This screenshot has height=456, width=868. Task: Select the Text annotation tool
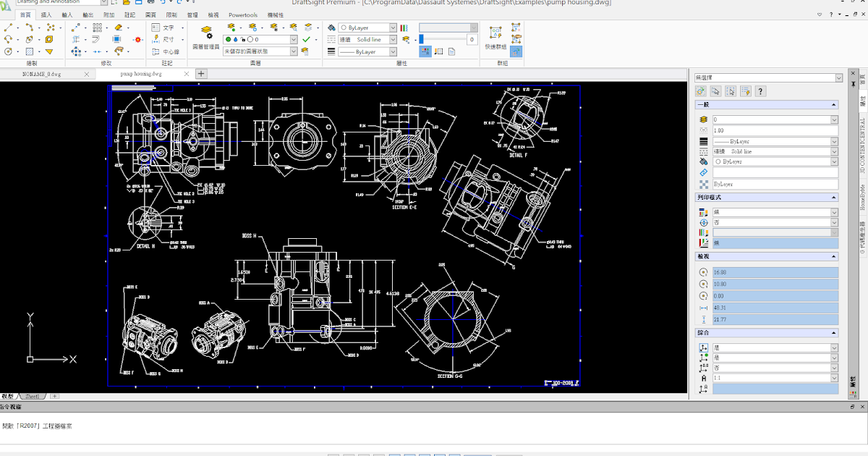click(161, 28)
